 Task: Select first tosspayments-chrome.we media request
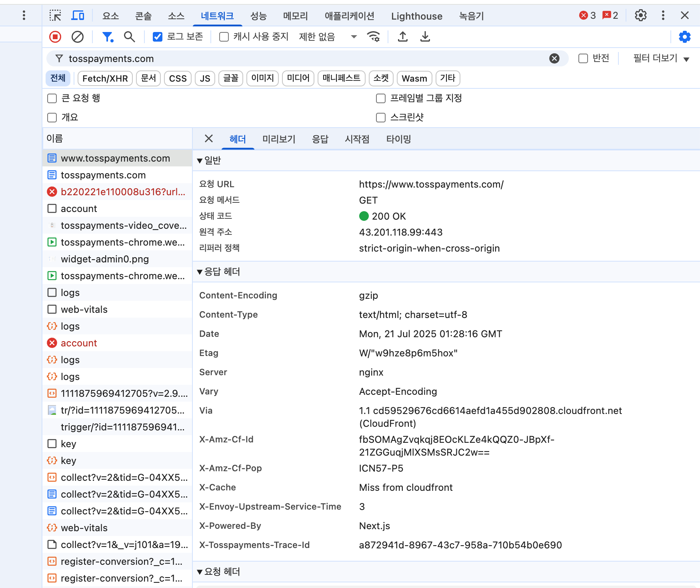[x=117, y=242]
